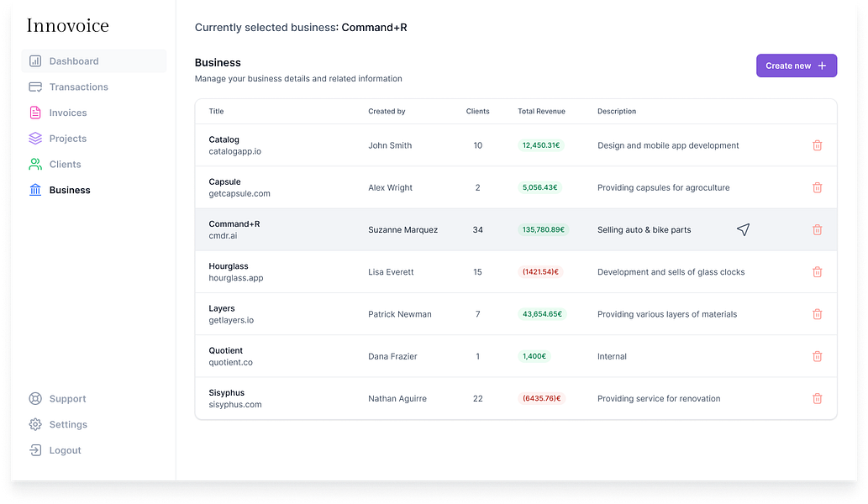Click the send arrow icon on Command+R row

coord(743,229)
